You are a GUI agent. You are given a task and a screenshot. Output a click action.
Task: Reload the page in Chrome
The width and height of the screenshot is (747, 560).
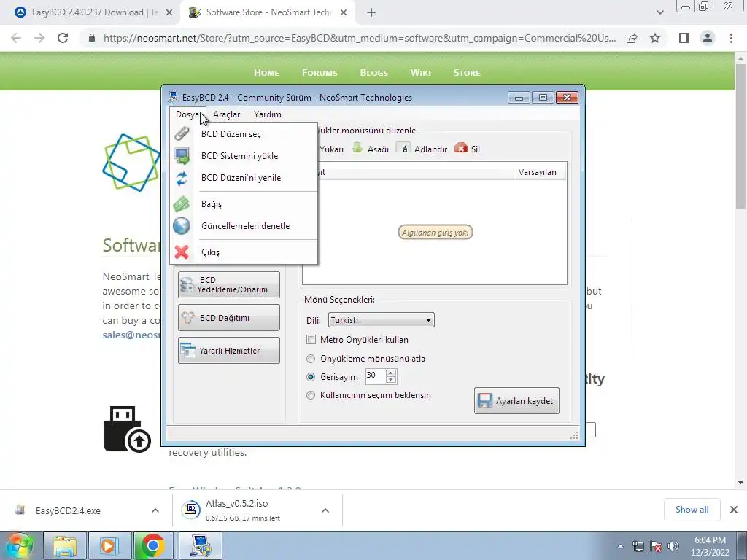[x=63, y=38]
